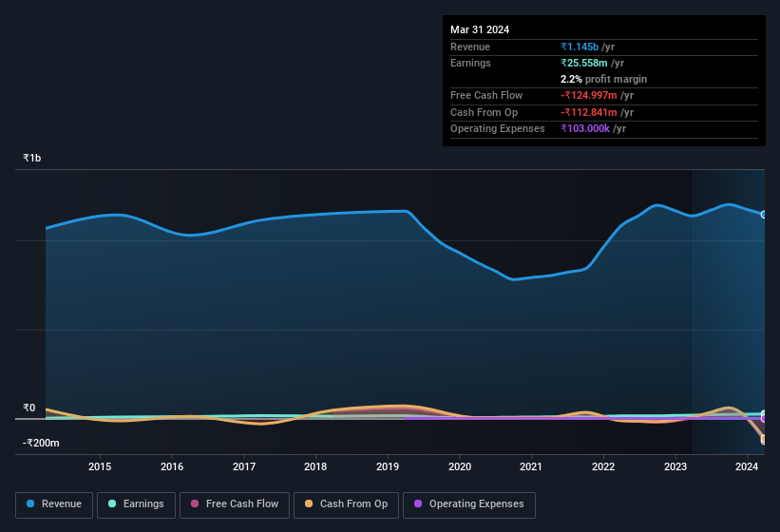Select the 2017 label on the time axis

[x=244, y=466]
